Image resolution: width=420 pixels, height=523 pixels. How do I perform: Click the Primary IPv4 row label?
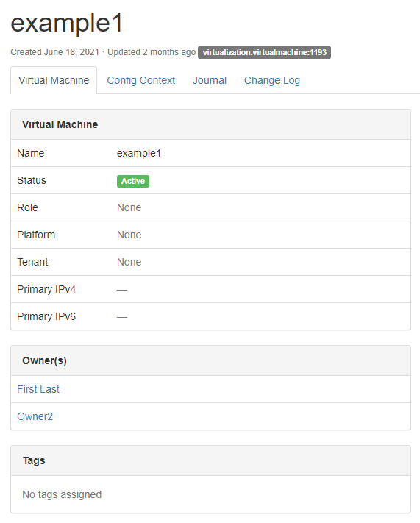[x=46, y=289]
